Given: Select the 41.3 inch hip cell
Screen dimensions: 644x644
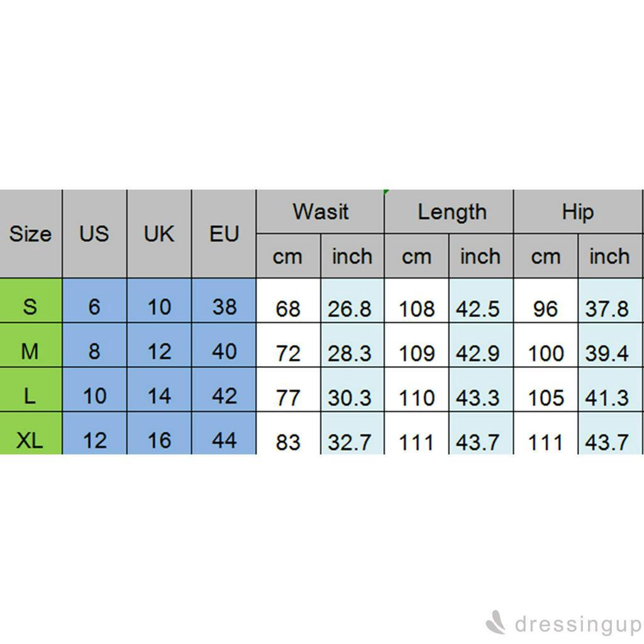Looking at the screenshot, I should (608, 397).
